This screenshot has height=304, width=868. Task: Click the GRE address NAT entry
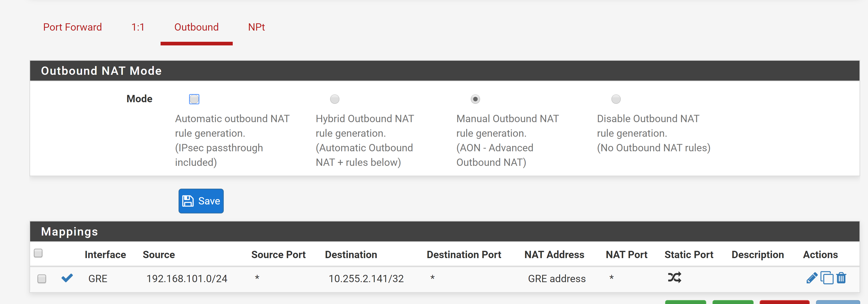557,279
